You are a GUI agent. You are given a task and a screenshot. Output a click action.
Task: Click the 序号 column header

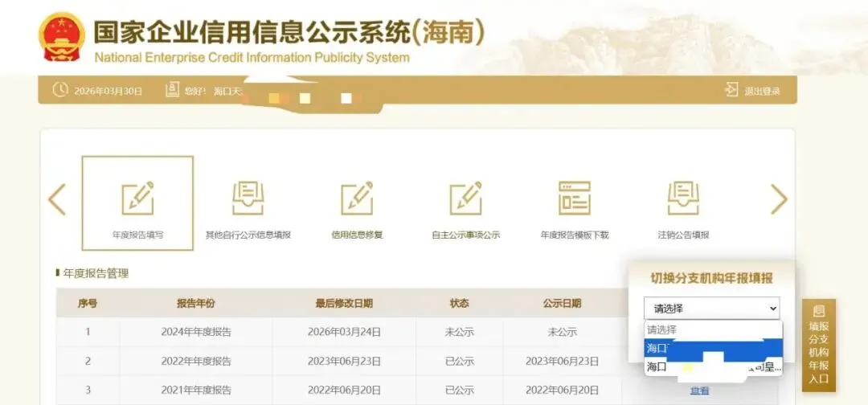tap(88, 303)
